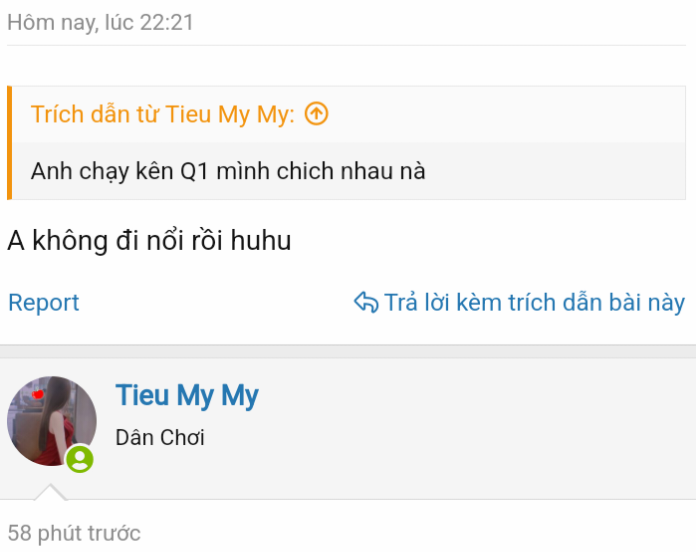696x552 pixels.
Task: Click empty space inside the quote block
Action: 555,171
